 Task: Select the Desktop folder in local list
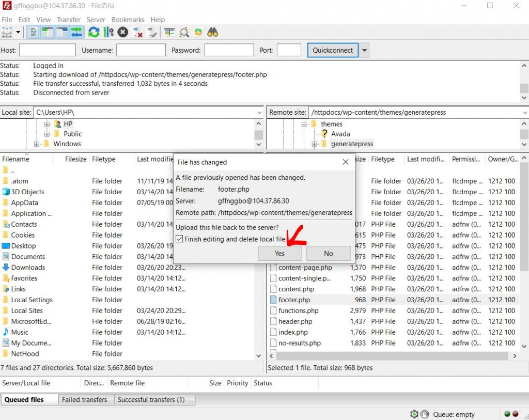[19, 246]
